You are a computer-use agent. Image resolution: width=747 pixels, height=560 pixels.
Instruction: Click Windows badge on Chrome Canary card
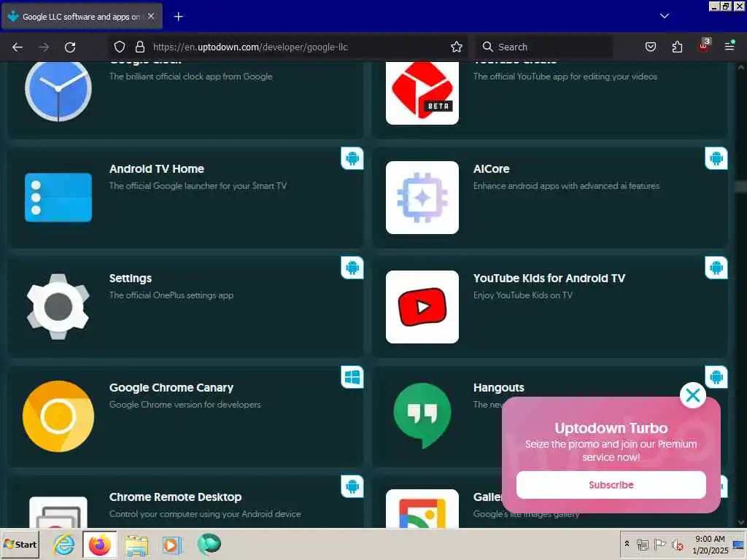tap(352, 377)
